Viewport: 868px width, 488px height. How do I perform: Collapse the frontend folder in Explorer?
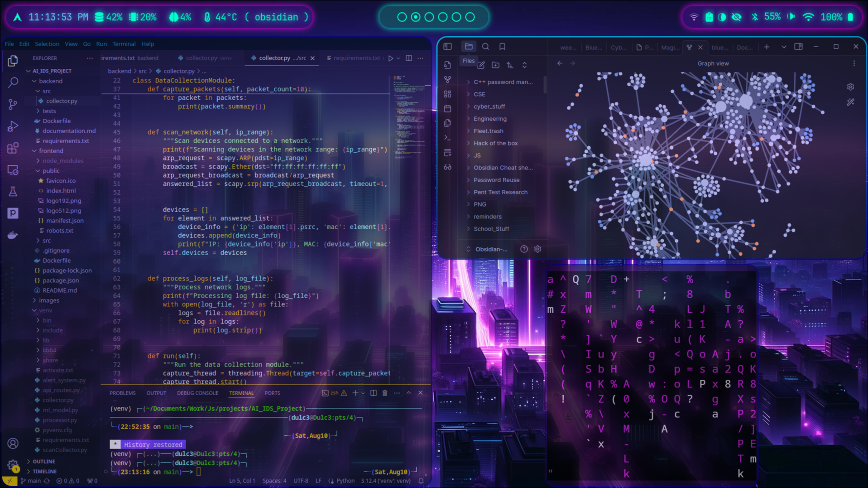click(35, 151)
